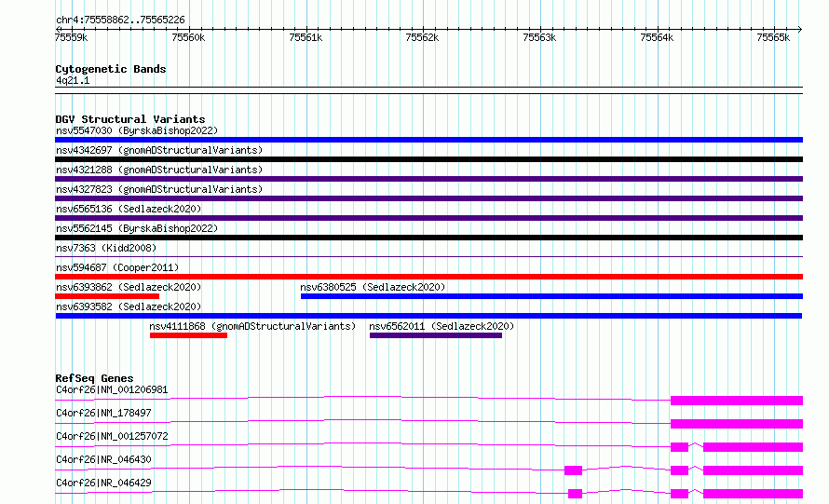Open the nsv4342697 gnomAD variant label
Image resolution: width=829 pixels, height=504 pixels.
(159, 150)
